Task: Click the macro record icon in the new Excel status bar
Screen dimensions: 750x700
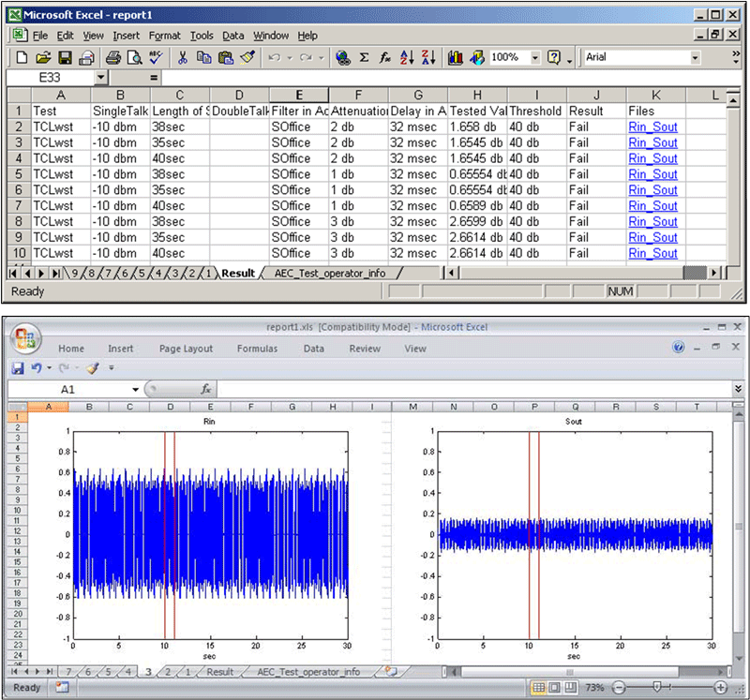Action: [62, 687]
